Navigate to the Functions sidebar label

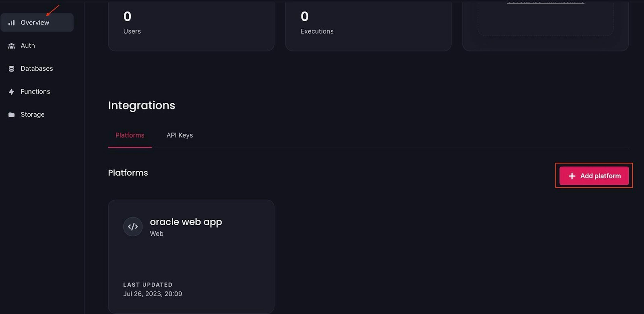coord(35,91)
